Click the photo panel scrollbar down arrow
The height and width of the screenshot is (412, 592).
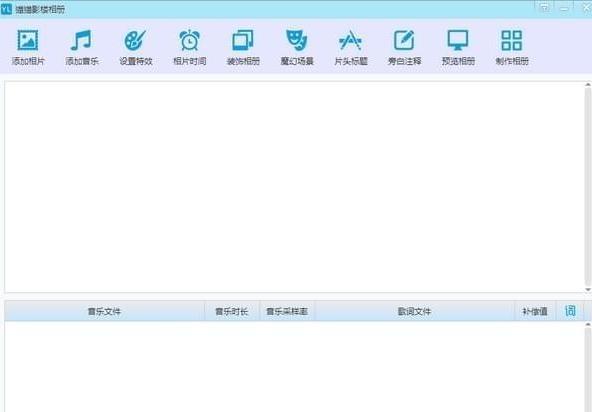pyautogui.click(x=588, y=289)
